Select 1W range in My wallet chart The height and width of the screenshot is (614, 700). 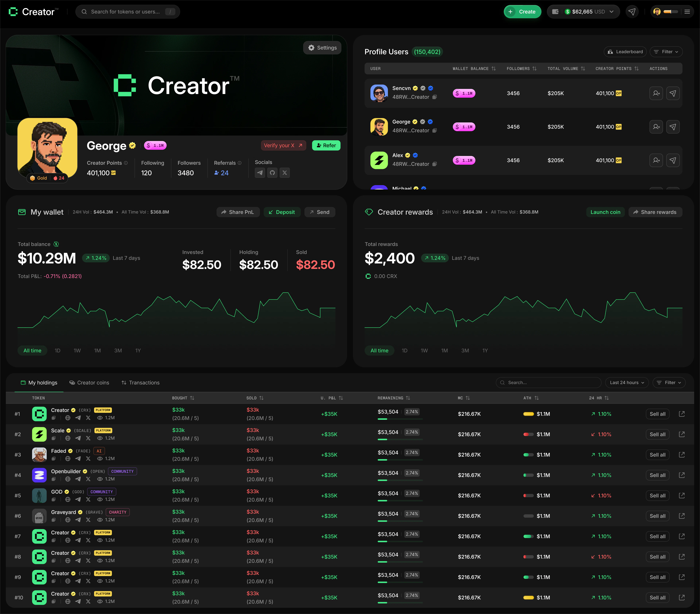(x=77, y=351)
